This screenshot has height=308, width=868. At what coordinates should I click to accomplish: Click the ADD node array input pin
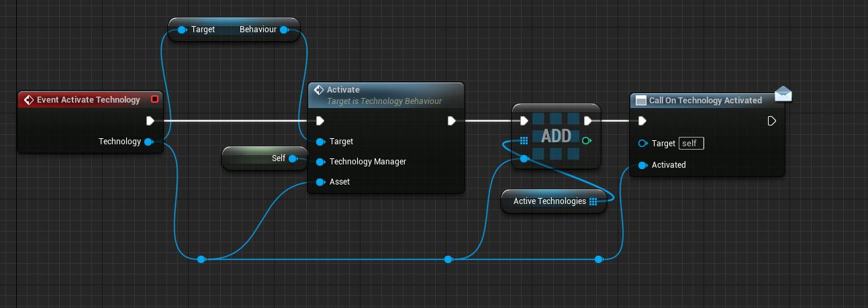[x=524, y=140]
